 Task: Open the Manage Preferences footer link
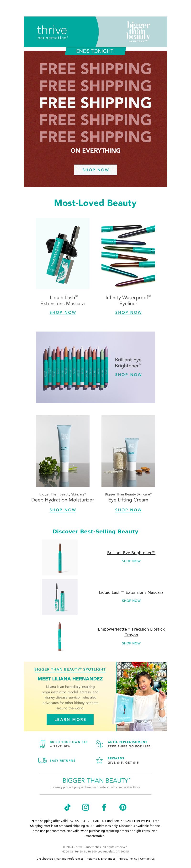click(69, 858)
